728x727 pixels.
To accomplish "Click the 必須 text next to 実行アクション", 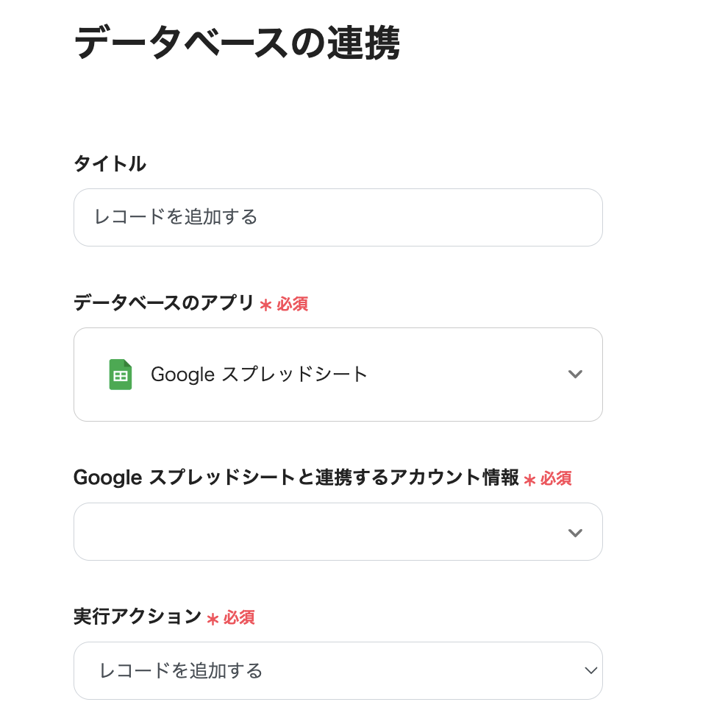I will [x=239, y=618].
